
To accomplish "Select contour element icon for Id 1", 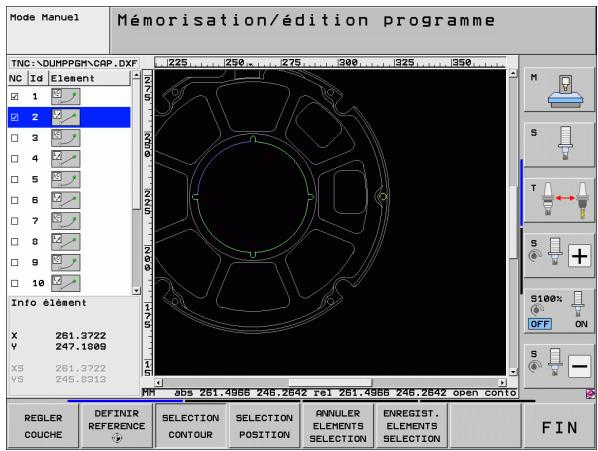I will click(66, 96).
